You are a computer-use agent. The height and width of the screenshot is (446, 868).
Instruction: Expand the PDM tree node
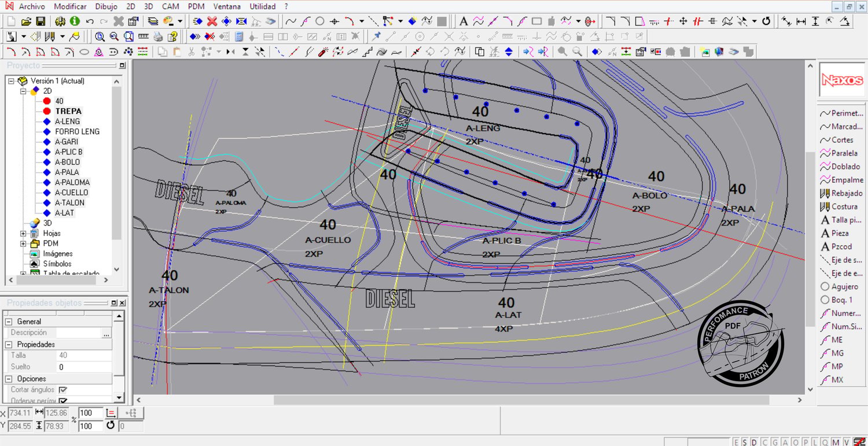[x=23, y=244]
